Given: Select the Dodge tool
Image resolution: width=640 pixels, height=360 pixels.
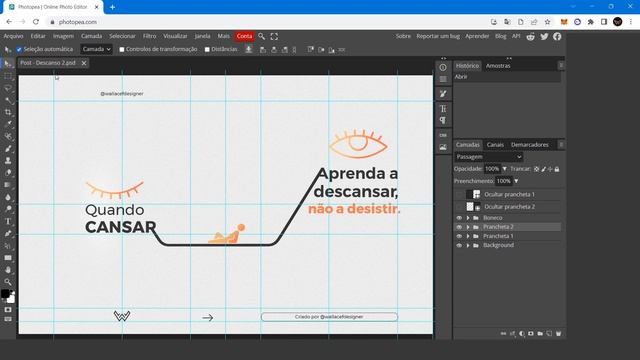Looking at the screenshot, I should coord(8,209).
